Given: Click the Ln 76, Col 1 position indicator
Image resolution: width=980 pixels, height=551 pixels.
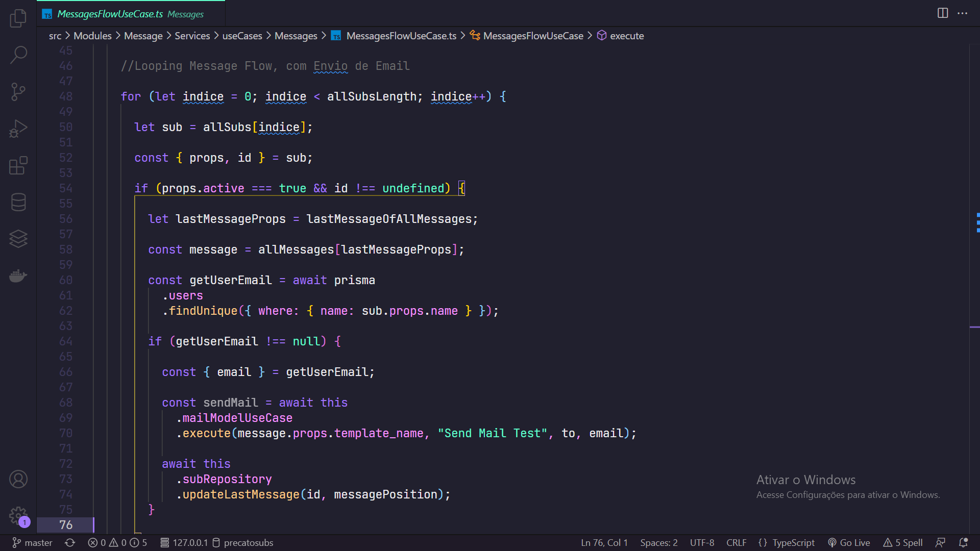Looking at the screenshot, I should [604, 543].
